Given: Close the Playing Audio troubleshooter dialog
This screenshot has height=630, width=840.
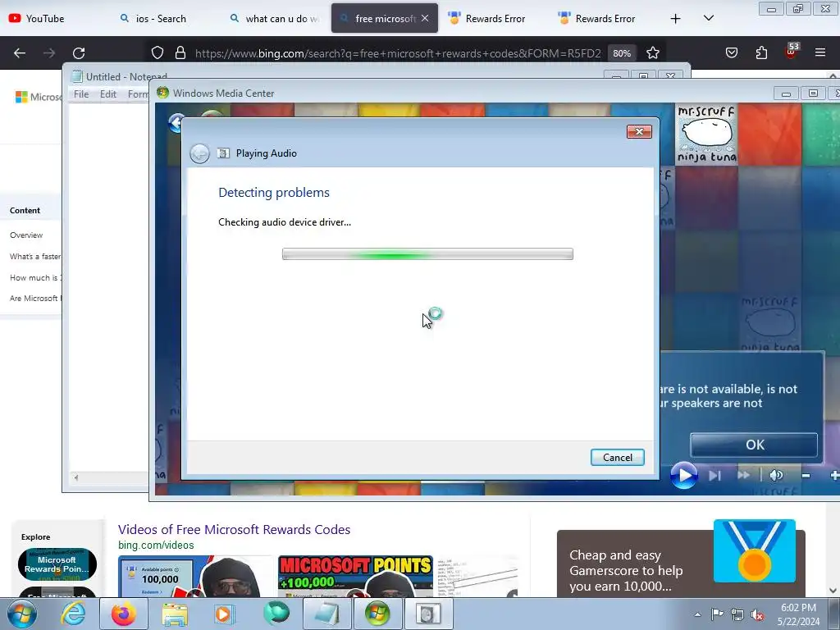Looking at the screenshot, I should [639, 131].
